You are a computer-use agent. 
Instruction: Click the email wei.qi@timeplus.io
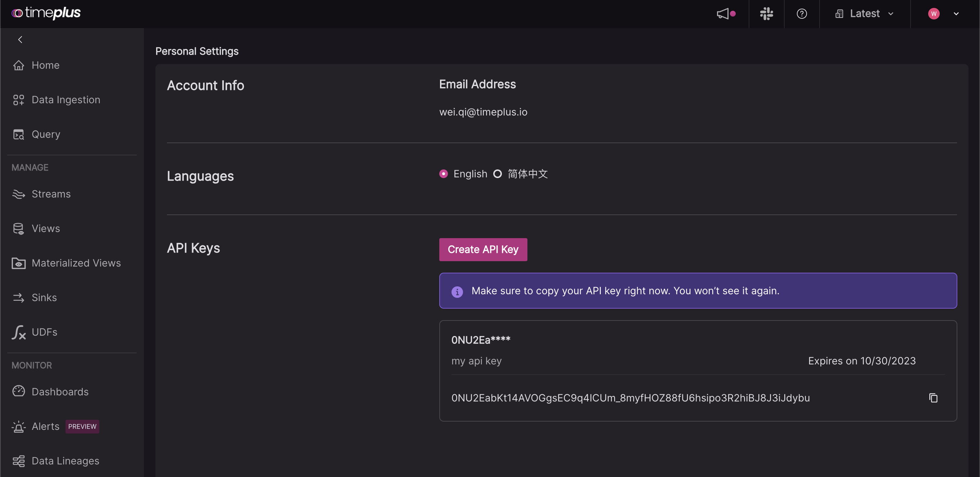483,112
